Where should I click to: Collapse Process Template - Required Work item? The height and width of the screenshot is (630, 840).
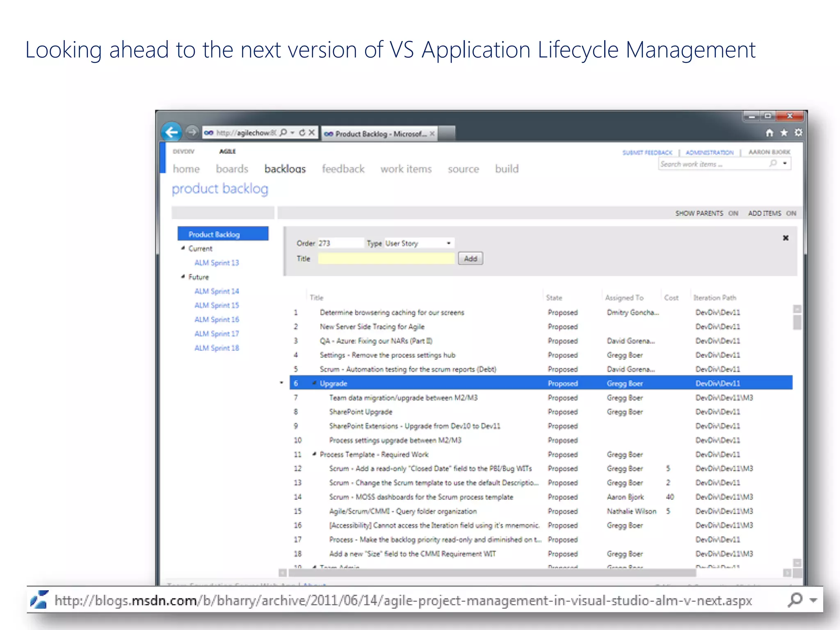click(314, 454)
